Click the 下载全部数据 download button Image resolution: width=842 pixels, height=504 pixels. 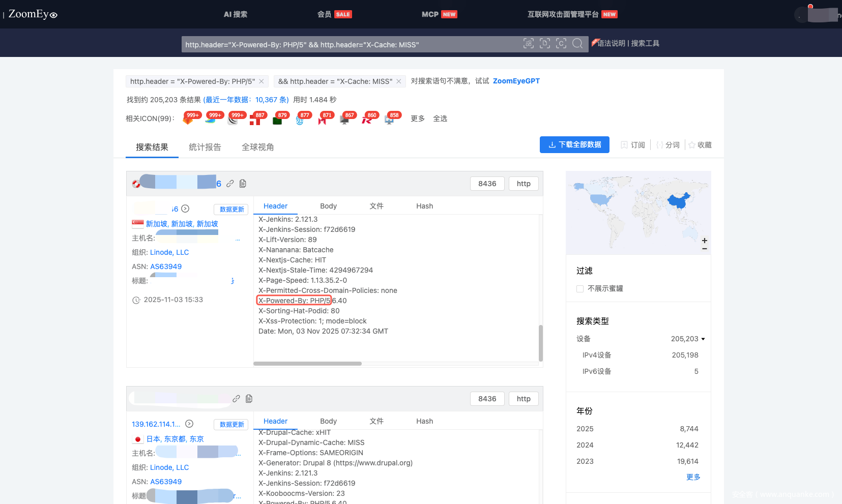click(x=574, y=145)
